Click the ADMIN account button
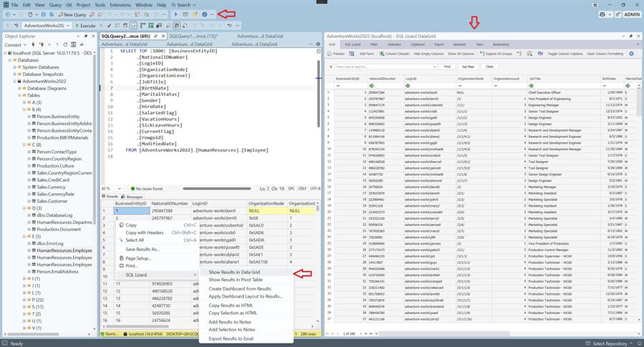The height and width of the screenshot is (347, 644). [x=631, y=14]
